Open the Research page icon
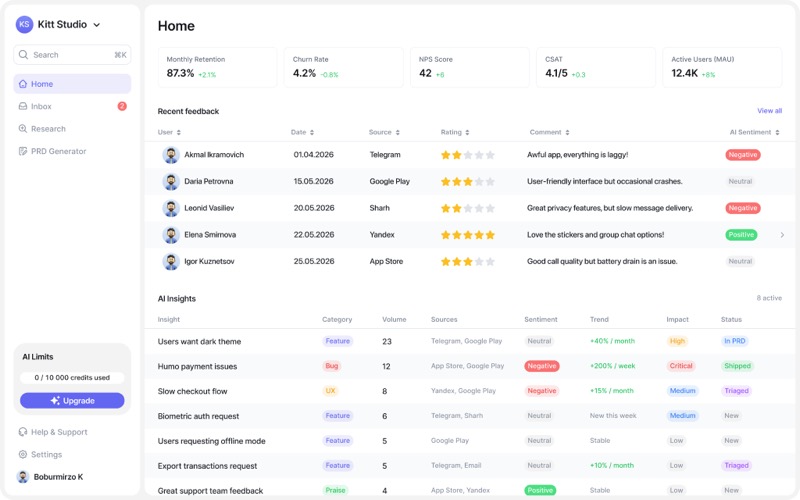 tap(23, 129)
